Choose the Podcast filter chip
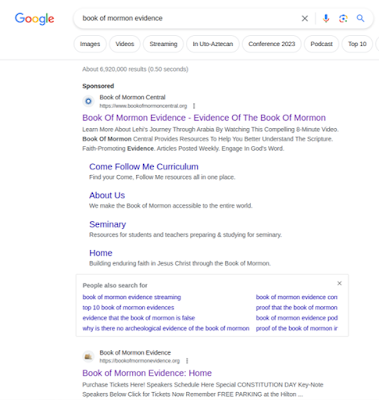The width and height of the screenshot is (379, 400). [321, 44]
